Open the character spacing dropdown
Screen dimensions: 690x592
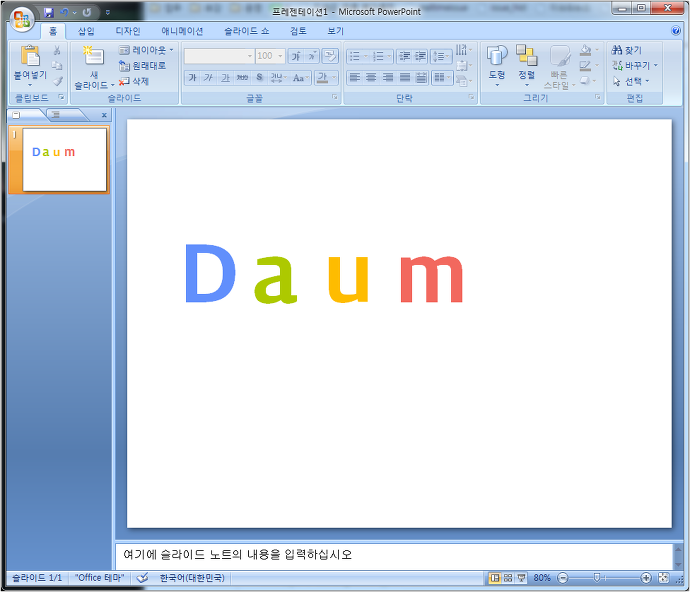coord(279,78)
